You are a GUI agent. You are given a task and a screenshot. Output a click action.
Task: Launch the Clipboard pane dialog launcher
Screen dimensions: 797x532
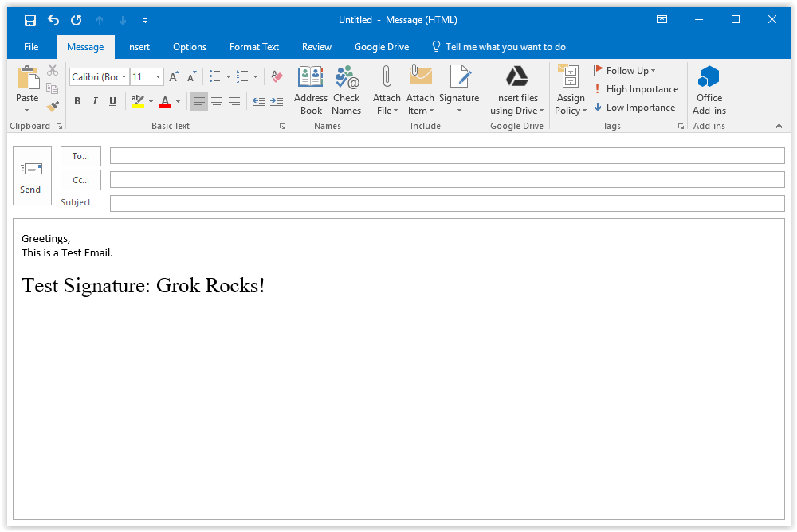pyautogui.click(x=60, y=127)
